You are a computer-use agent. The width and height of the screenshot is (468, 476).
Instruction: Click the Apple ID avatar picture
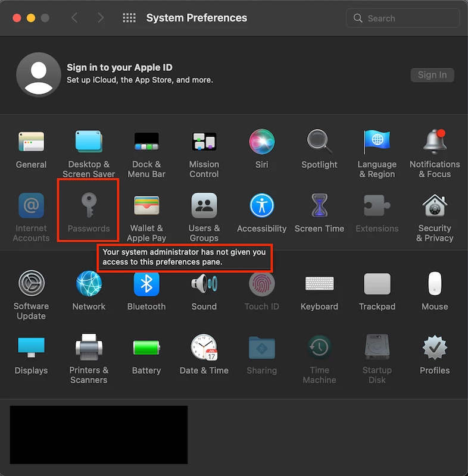click(39, 74)
